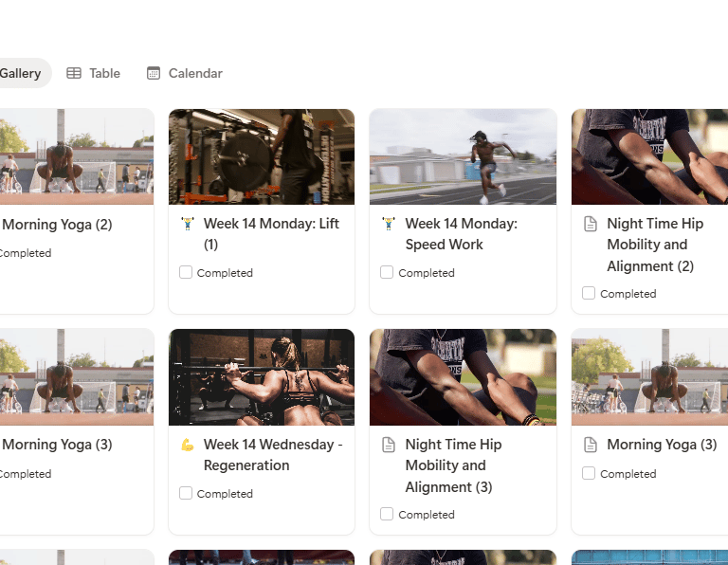Click flexed bicep icon on Wednesday Regeneration card
This screenshot has width=728, height=565.
click(x=188, y=445)
